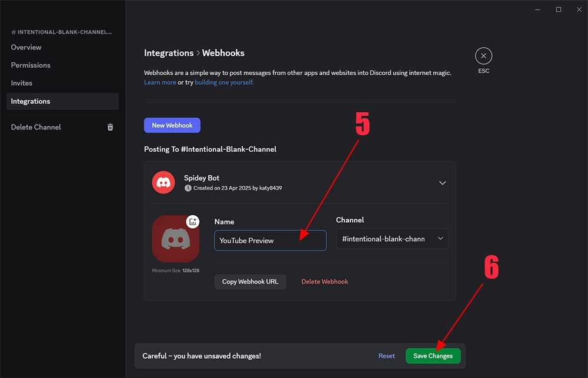Collapse the Spidey Bot webhook chevron
This screenshot has height=378, width=588.
coord(443,183)
